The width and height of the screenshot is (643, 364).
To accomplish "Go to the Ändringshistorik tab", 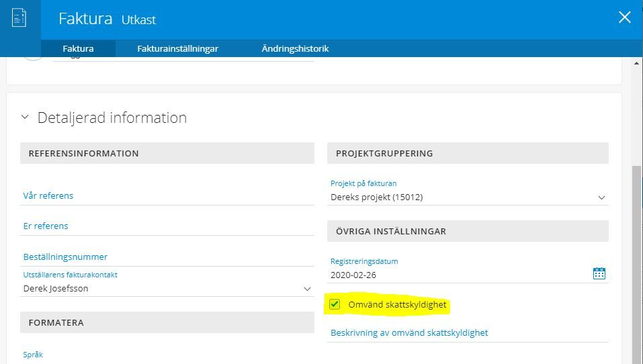I will pos(295,48).
